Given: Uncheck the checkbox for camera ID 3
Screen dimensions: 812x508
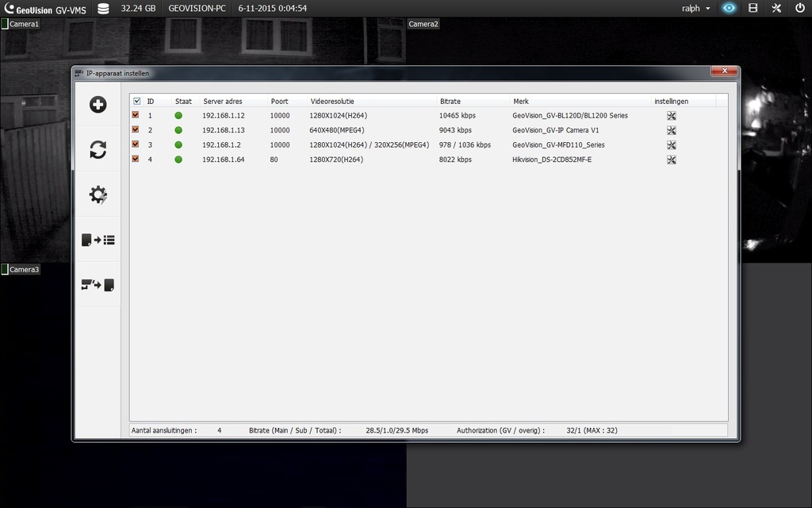Looking at the screenshot, I should (x=136, y=144).
